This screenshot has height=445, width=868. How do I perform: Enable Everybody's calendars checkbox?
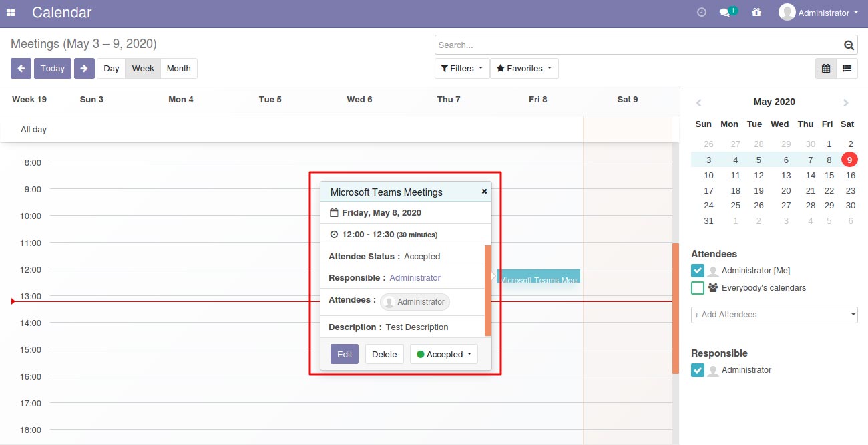pos(698,288)
